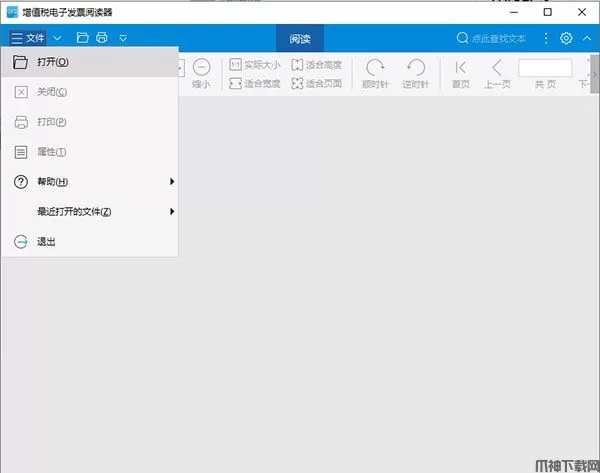Open the settings gear icon
Viewport: 600px width, 473px height.
point(566,38)
